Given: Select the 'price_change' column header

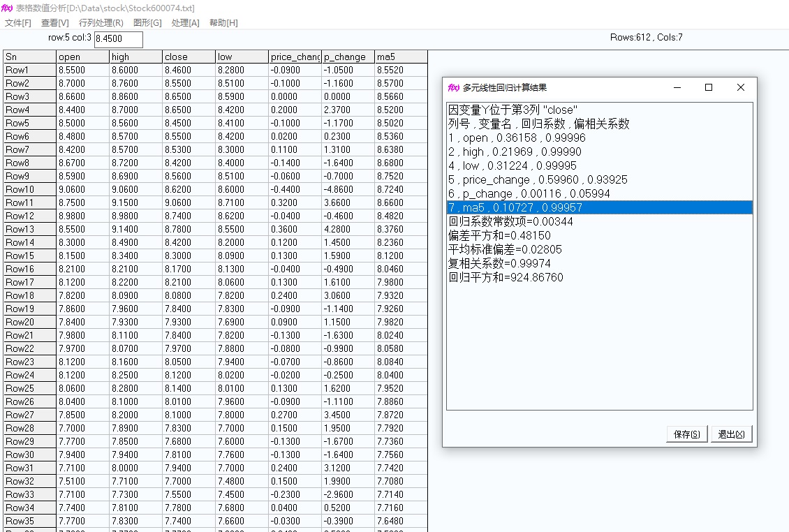Looking at the screenshot, I should pos(295,57).
